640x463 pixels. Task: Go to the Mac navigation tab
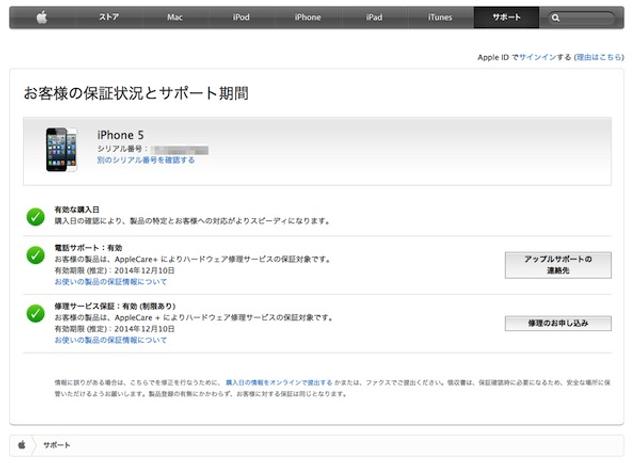point(175,17)
